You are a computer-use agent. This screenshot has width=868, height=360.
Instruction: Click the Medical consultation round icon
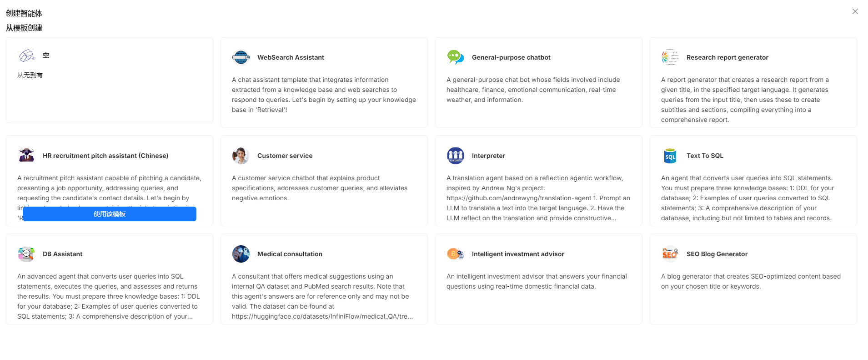(241, 254)
